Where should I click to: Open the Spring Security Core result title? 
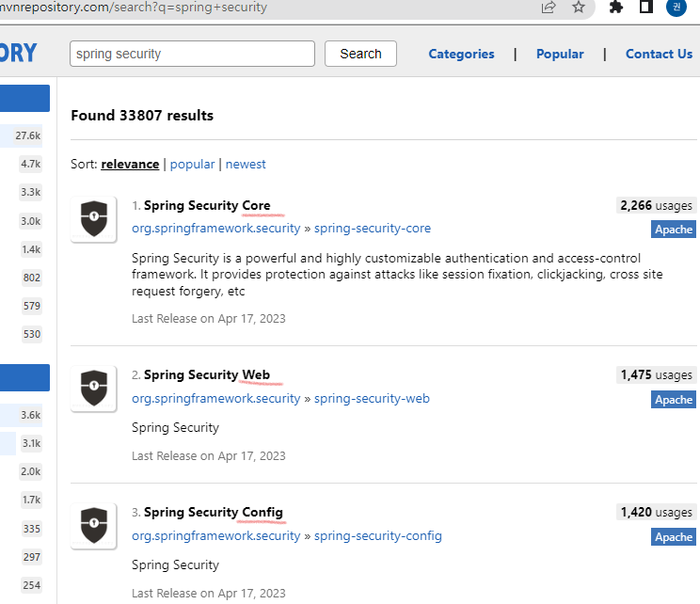pyautogui.click(x=207, y=205)
